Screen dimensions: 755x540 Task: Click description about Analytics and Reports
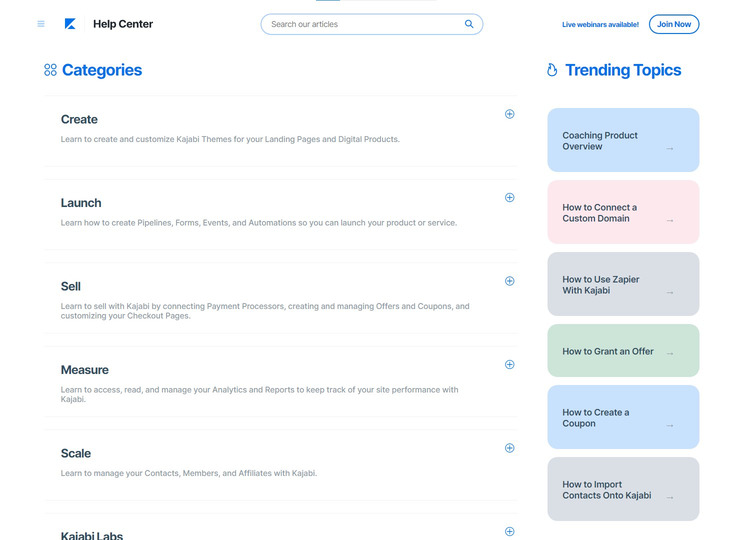coord(260,394)
